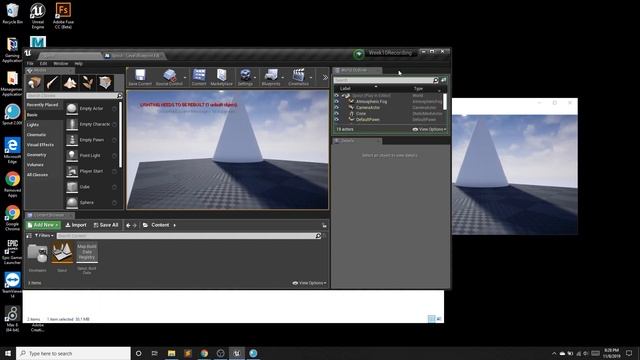Open the Add New dropdown
This screenshot has height=360, width=640.
[x=43, y=225]
